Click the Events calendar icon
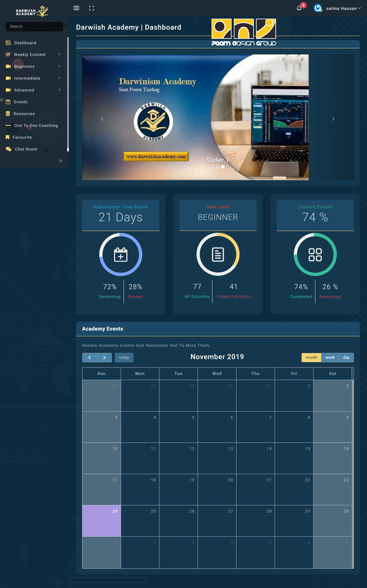367x588 pixels. [x=8, y=102]
